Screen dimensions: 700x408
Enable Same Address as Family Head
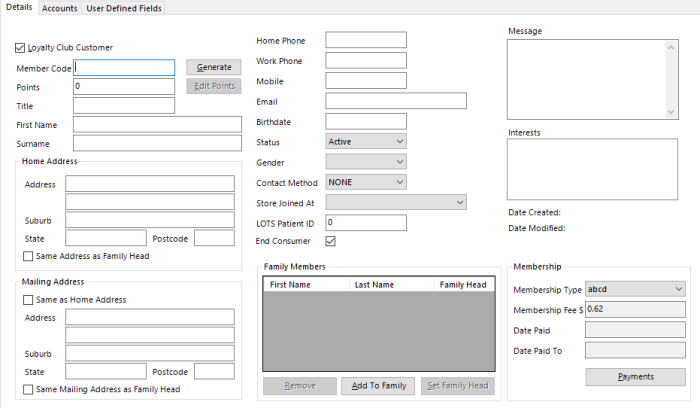[27, 257]
